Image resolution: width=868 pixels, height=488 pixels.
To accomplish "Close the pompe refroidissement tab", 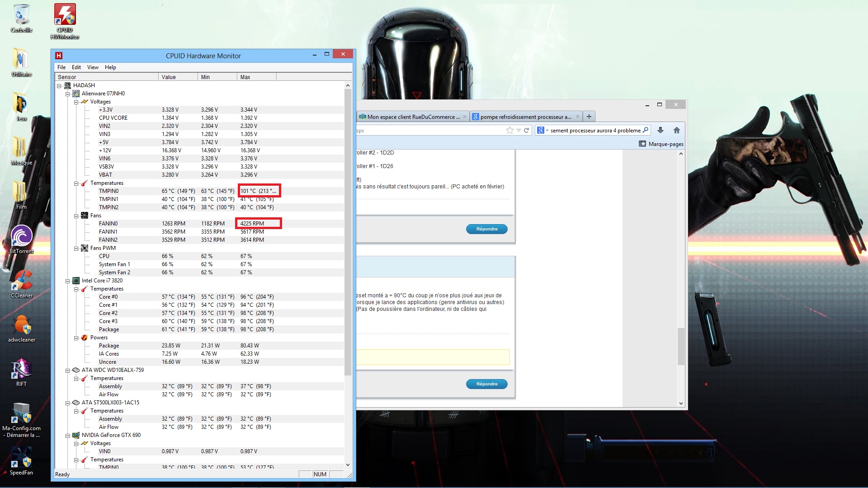I will [577, 117].
